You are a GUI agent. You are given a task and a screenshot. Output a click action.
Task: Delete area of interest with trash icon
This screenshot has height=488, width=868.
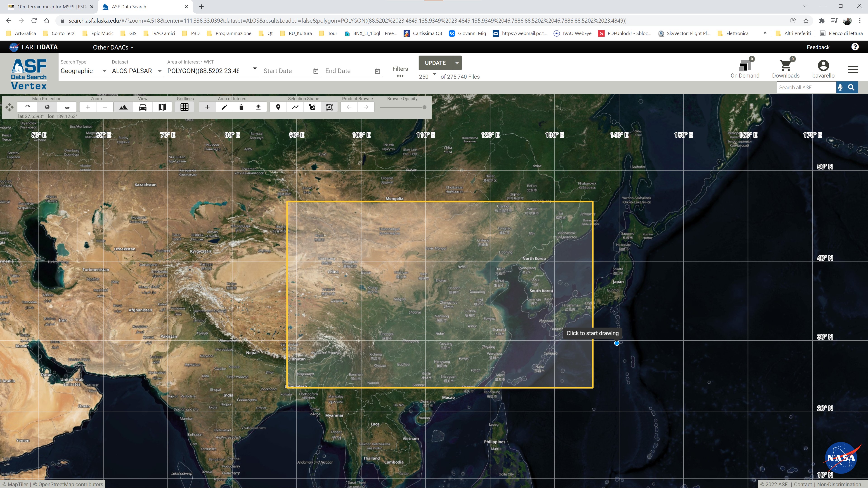pos(241,107)
